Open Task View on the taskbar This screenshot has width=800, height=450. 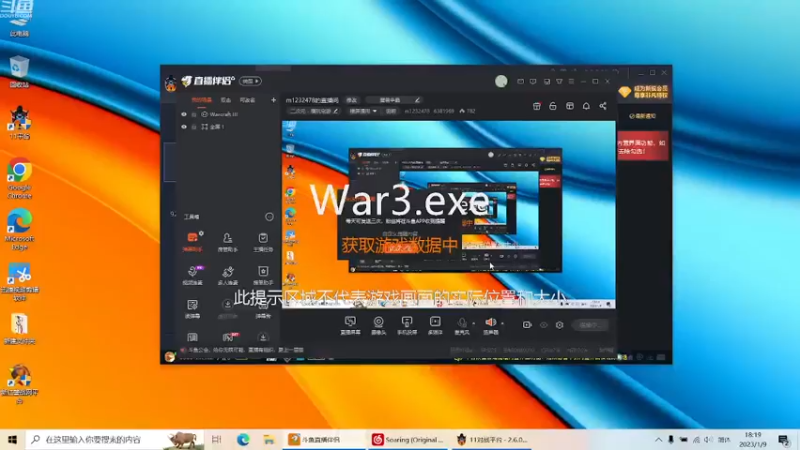(x=217, y=439)
